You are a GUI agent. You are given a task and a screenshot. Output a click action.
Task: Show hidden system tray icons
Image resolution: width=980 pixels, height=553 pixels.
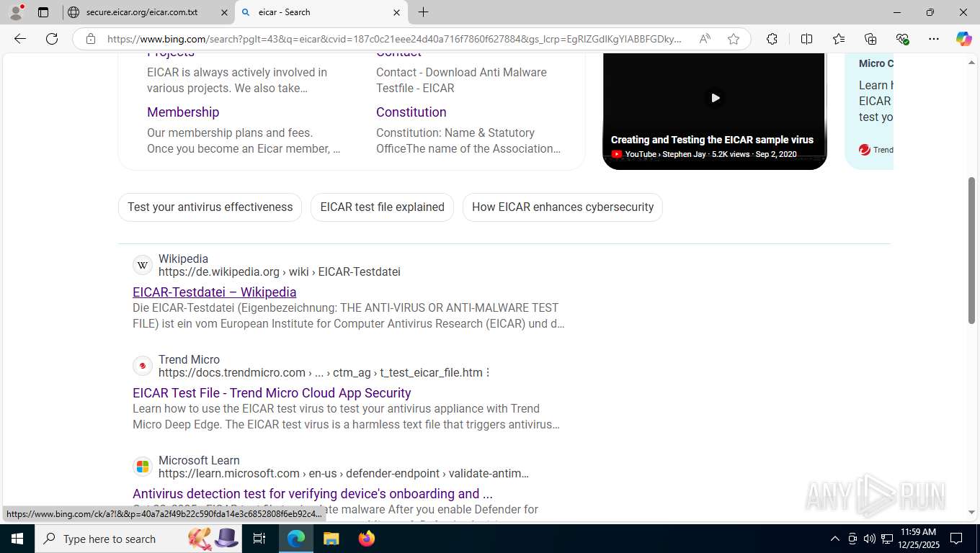(835, 539)
